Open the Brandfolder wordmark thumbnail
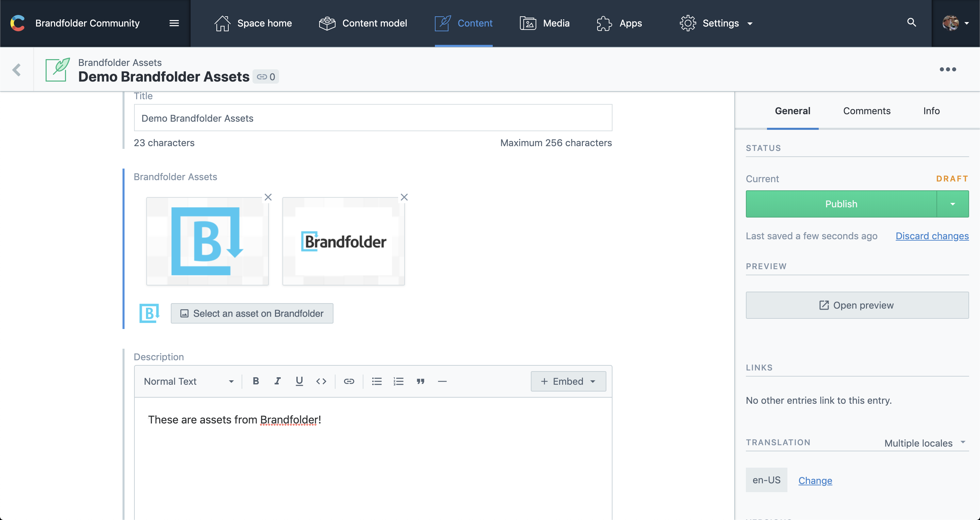 point(344,241)
